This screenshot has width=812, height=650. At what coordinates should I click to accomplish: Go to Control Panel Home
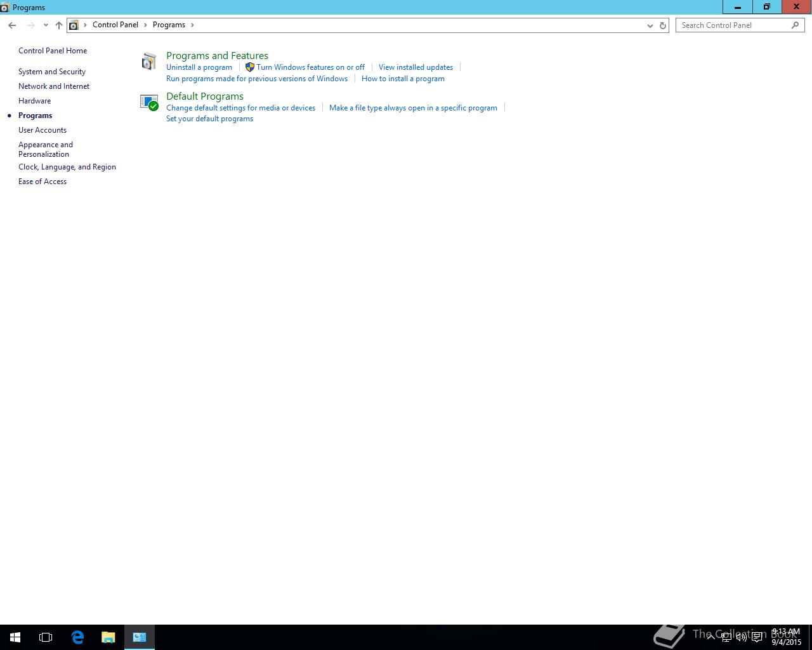[53, 51]
